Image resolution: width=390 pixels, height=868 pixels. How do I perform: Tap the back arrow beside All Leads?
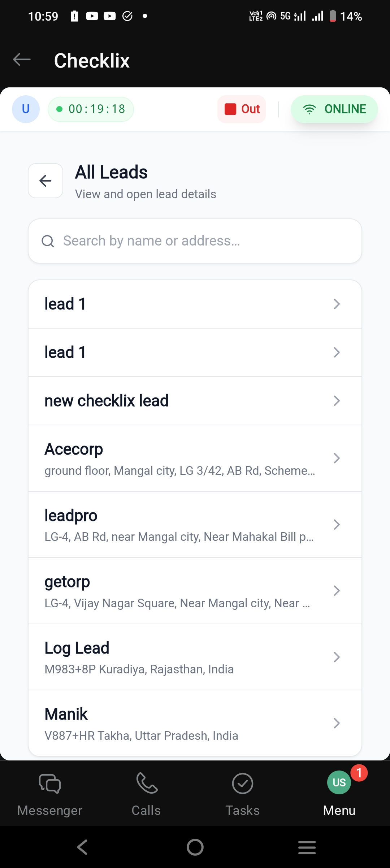click(45, 181)
